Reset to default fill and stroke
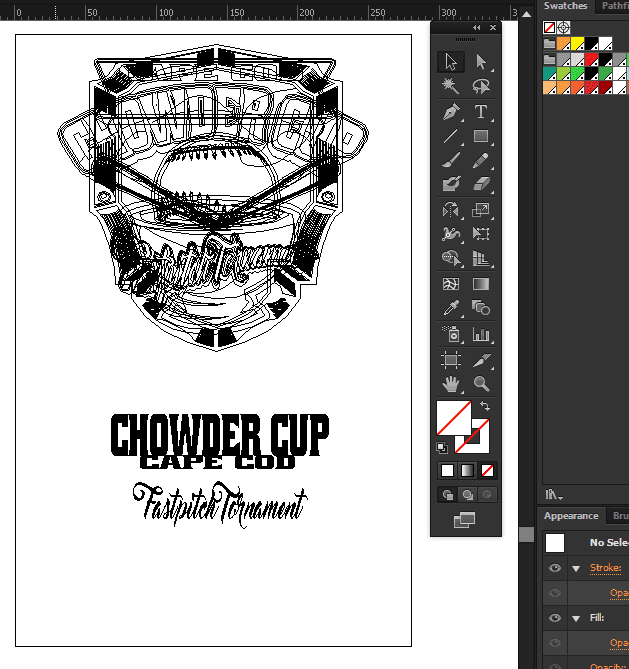Image resolution: width=629 pixels, height=669 pixels. (x=442, y=448)
